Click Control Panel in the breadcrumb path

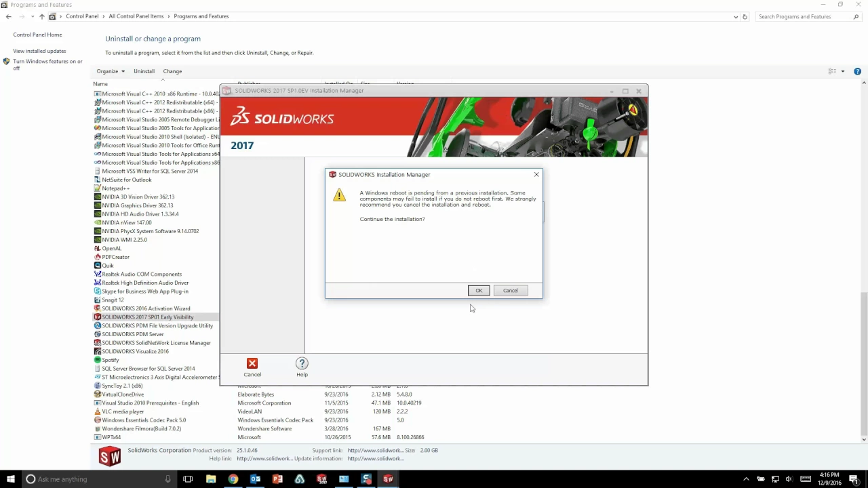(x=82, y=16)
